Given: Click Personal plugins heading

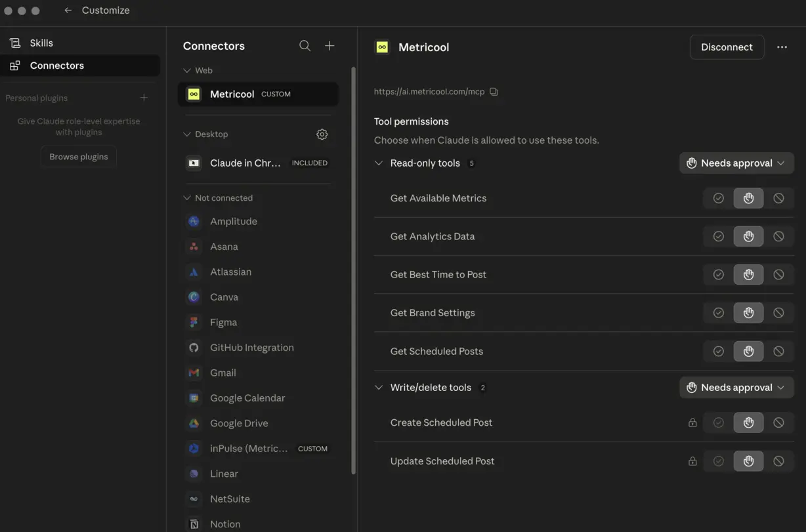Looking at the screenshot, I should tap(37, 98).
